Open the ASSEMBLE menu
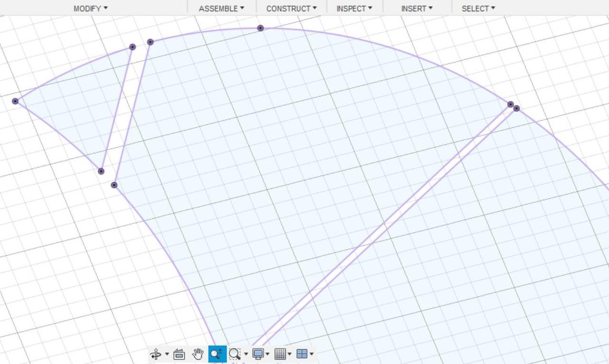 [221, 9]
